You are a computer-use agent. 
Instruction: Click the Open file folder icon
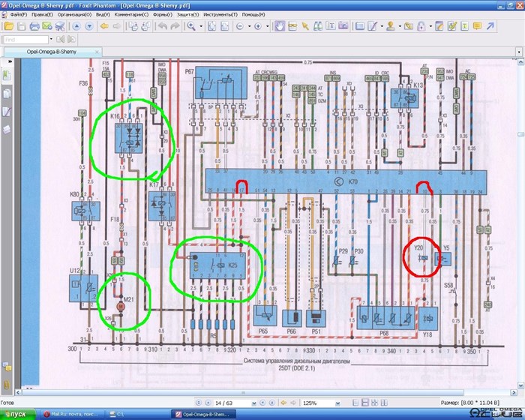(x=8, y=25)
